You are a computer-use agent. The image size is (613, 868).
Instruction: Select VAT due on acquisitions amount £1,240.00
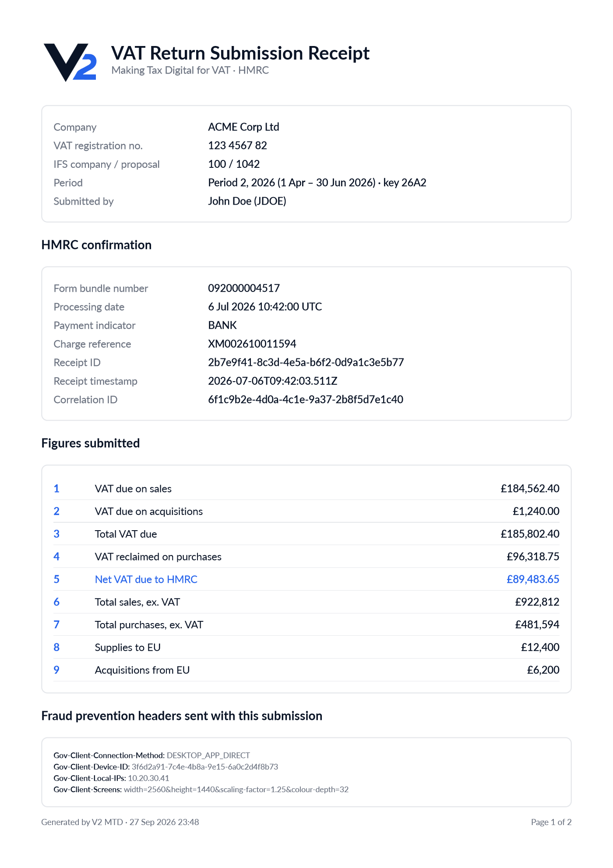(x=536, y=511)
